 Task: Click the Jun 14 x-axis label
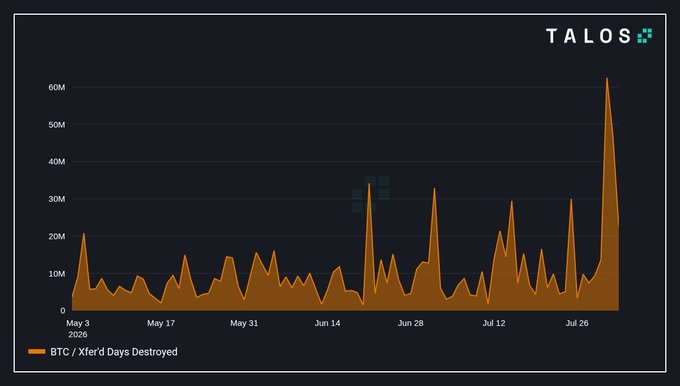(327, 323)
